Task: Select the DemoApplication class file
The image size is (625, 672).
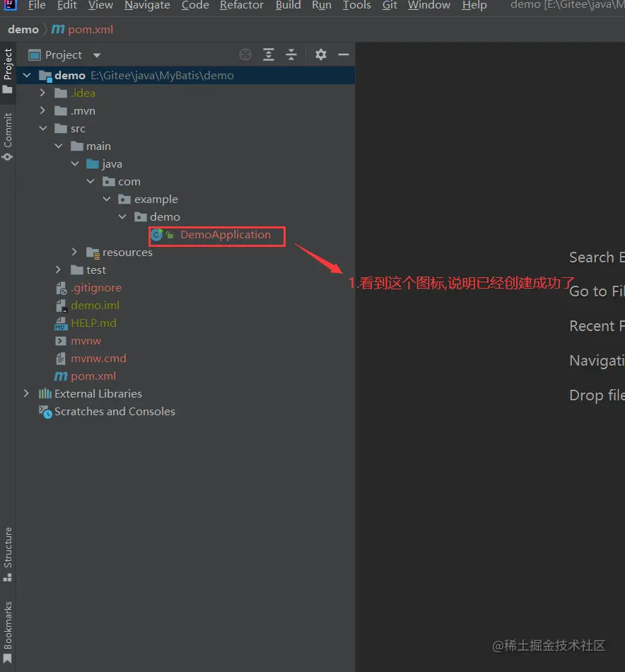Action: tap(226, 235)
